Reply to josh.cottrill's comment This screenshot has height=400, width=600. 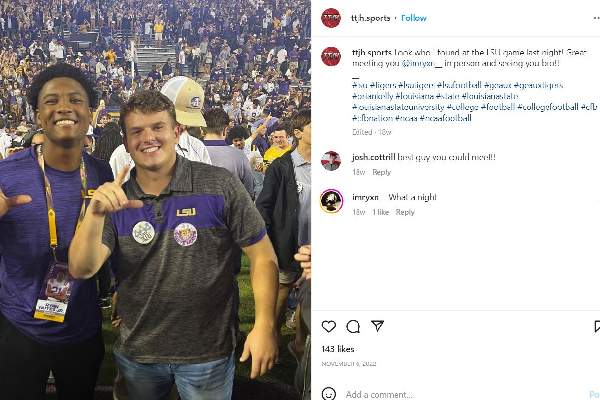pyautogui.click(x=381, y=172)
